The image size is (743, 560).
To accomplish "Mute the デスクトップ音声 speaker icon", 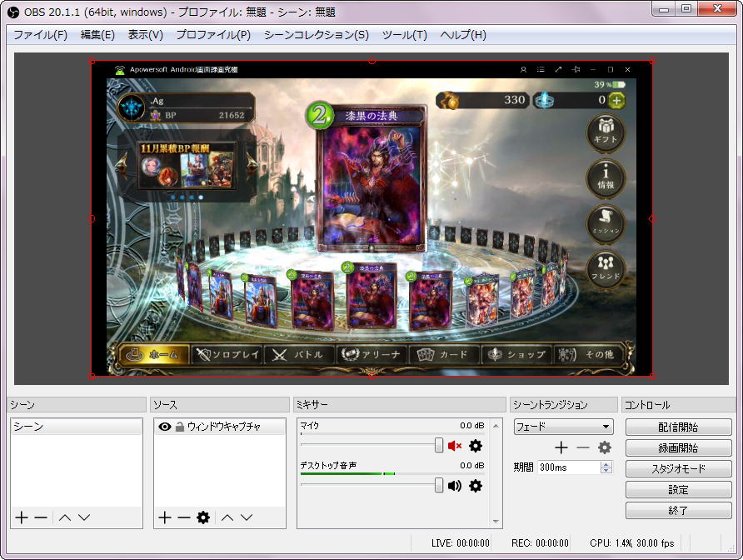I will [x=455, y=486].
